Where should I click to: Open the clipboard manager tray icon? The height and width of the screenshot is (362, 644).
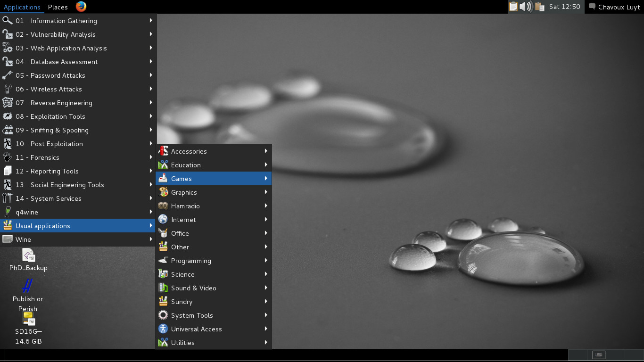click(513, 7)
